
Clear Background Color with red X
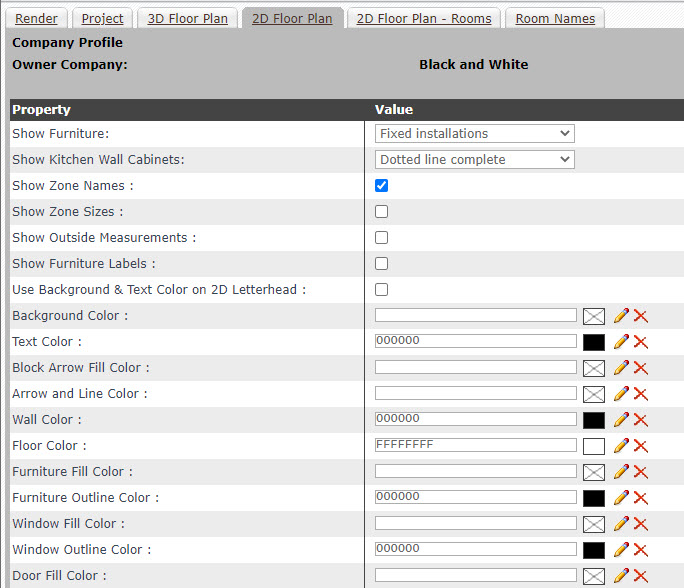640,315
